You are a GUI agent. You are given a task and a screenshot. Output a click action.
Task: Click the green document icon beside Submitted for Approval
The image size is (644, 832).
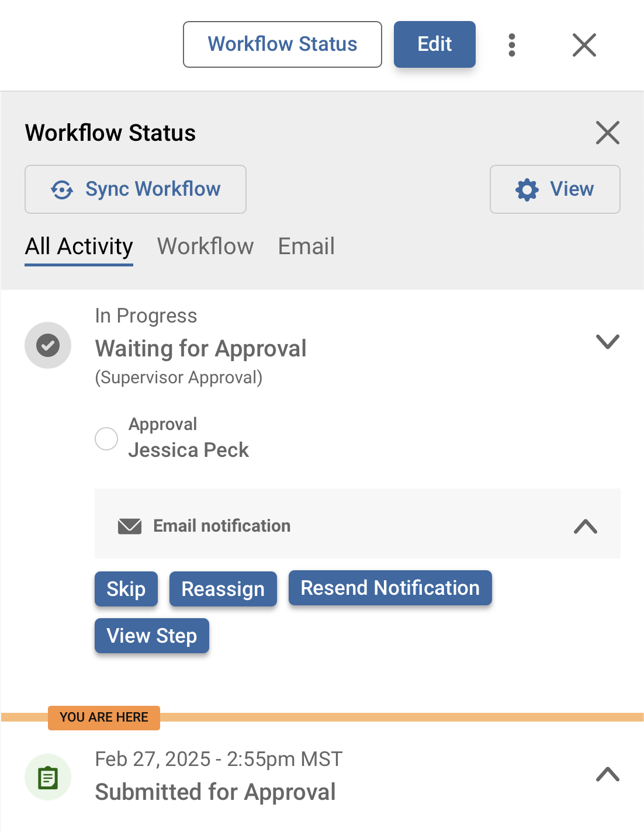47,777
